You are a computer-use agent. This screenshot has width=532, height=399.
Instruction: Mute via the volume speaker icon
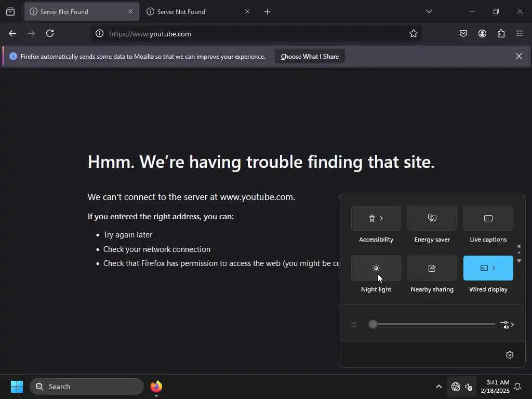tap(354, 325)
